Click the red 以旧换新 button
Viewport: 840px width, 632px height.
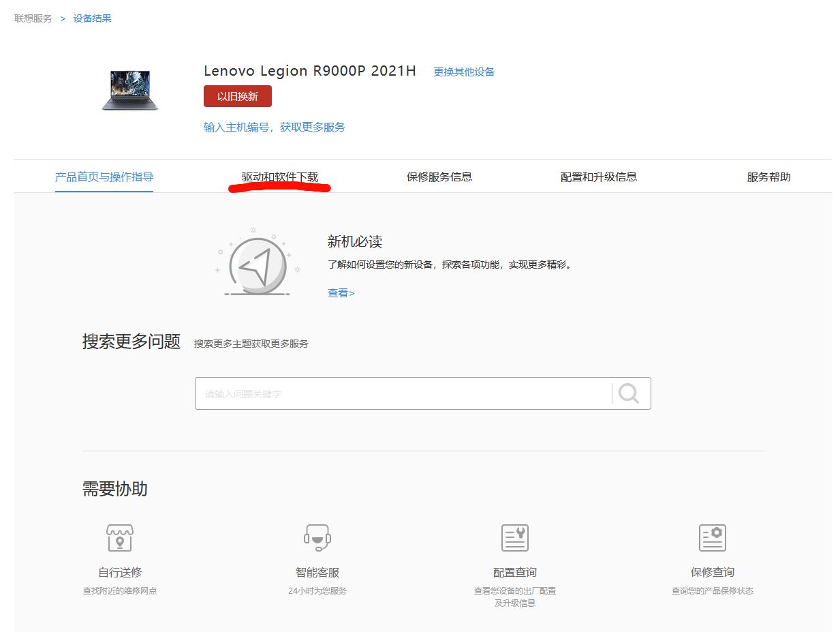238,96
